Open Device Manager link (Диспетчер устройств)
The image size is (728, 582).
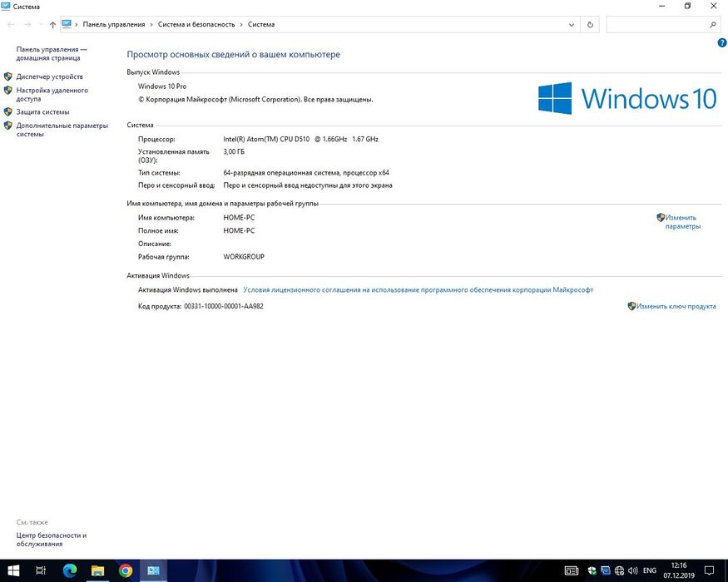[x=50, y=76]
